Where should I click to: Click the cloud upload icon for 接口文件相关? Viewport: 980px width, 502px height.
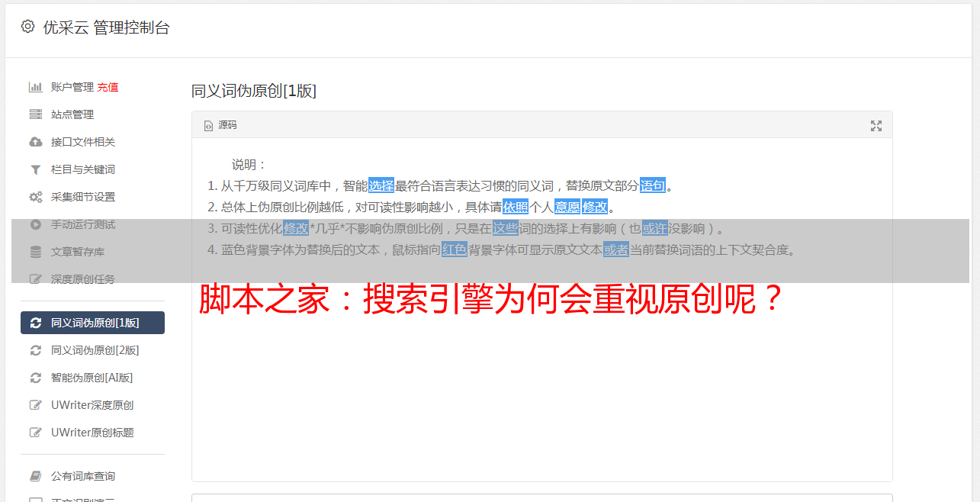[35, 142]
